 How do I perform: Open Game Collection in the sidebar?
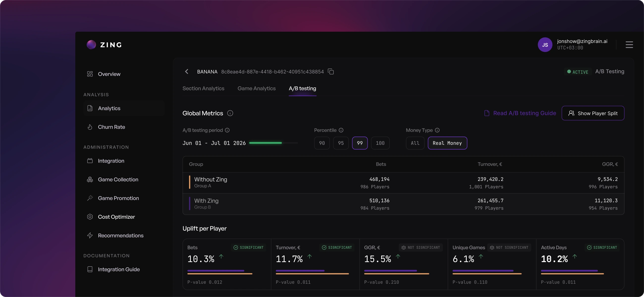(x=124, y=179)
